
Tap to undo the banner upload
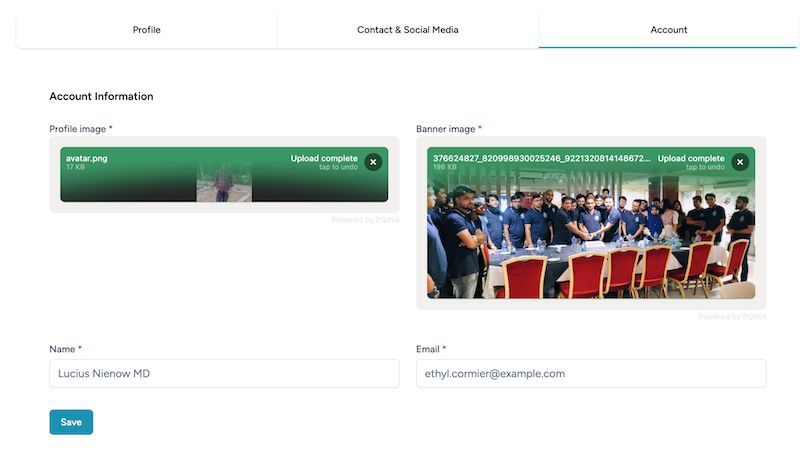coord(705,167)
